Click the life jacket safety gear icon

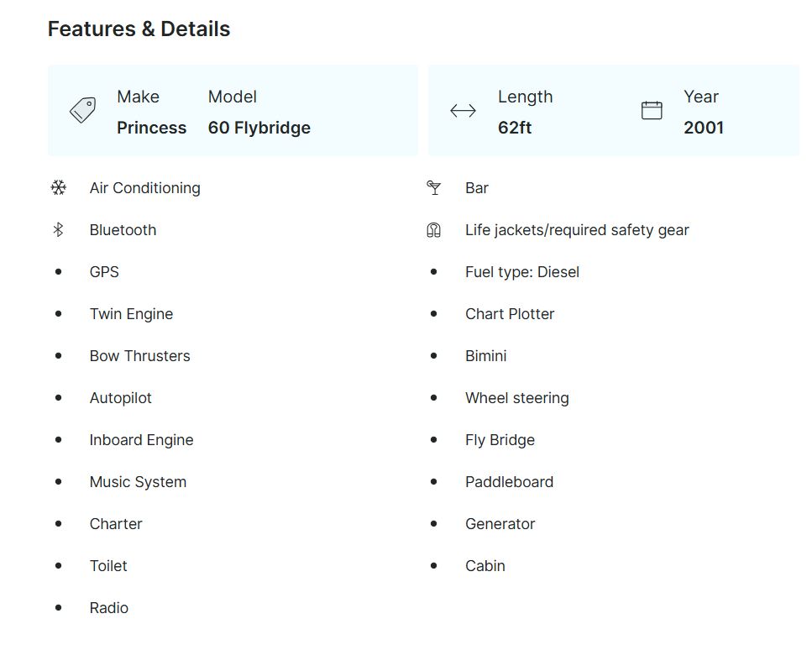coord(434,230)
